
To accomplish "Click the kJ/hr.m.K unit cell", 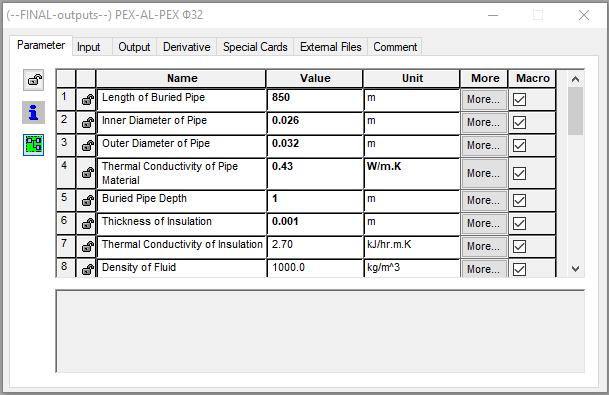I will (x=412, y=247).
